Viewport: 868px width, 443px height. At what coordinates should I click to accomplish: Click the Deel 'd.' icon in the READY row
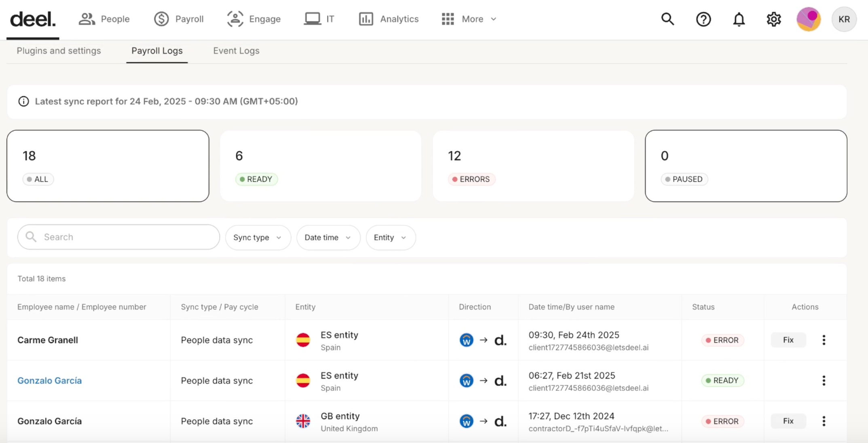[501, 380]
